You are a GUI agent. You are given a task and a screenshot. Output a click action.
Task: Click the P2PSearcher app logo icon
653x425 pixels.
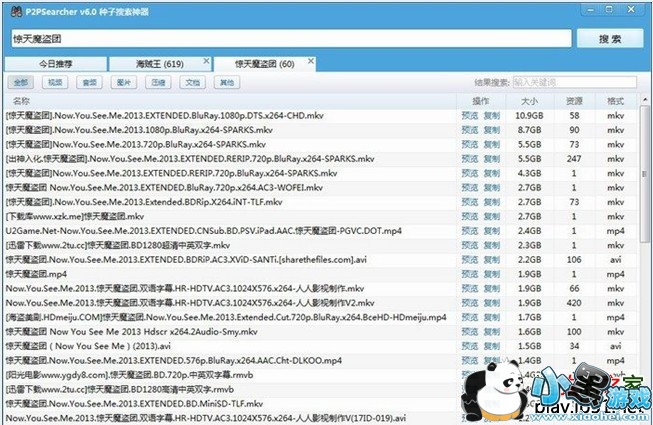(16, 11)
